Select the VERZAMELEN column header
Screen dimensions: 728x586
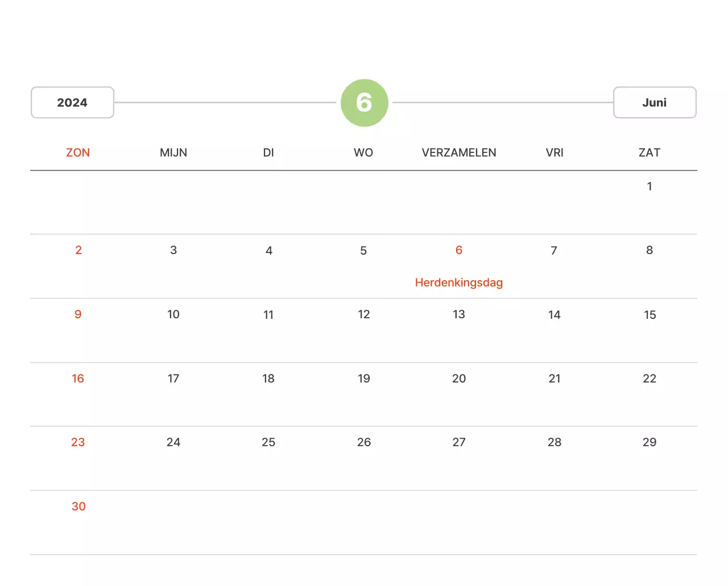coord(458,152)
